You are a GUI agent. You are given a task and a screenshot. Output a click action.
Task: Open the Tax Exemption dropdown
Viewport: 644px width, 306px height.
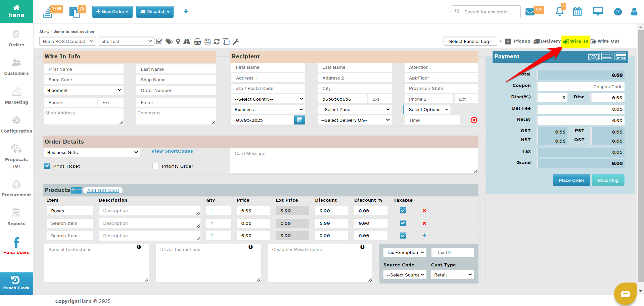click(405, 252)
